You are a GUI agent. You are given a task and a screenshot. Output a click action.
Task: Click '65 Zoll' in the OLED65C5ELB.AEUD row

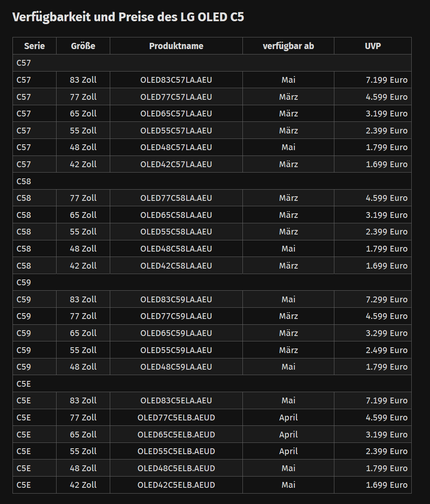pyautogui.click(x=83, y=435)
